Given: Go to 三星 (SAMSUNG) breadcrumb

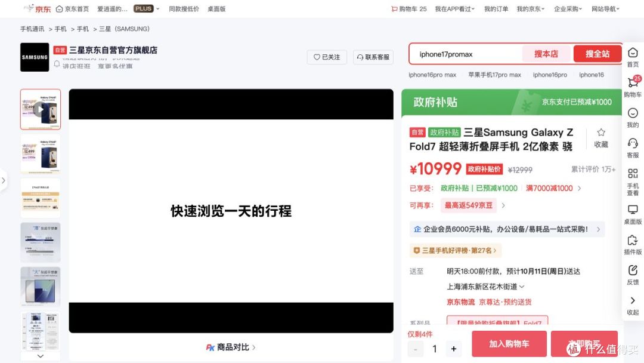Looking at the screenshot, I should (x=124, y=29).
